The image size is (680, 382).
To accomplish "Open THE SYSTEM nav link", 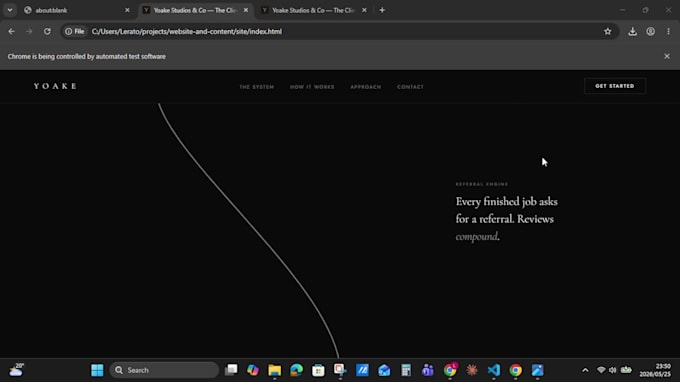I will pos(257,87).
